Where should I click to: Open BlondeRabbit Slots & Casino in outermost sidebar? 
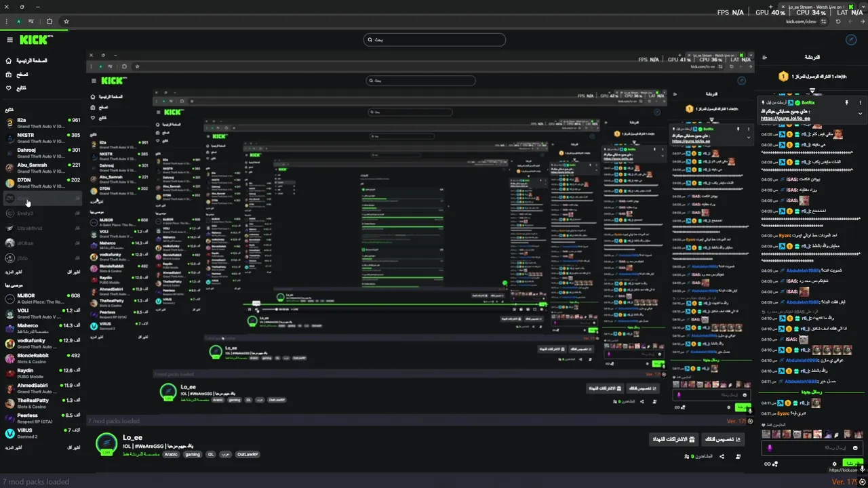tap(43, 358)
